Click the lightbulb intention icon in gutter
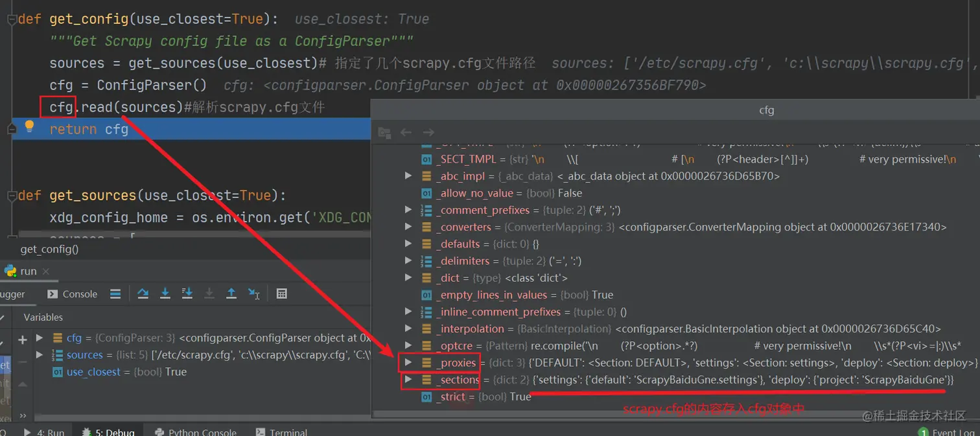Image resolution: width=980 pixels, height=436 pixels. click(x=29, y=126)
